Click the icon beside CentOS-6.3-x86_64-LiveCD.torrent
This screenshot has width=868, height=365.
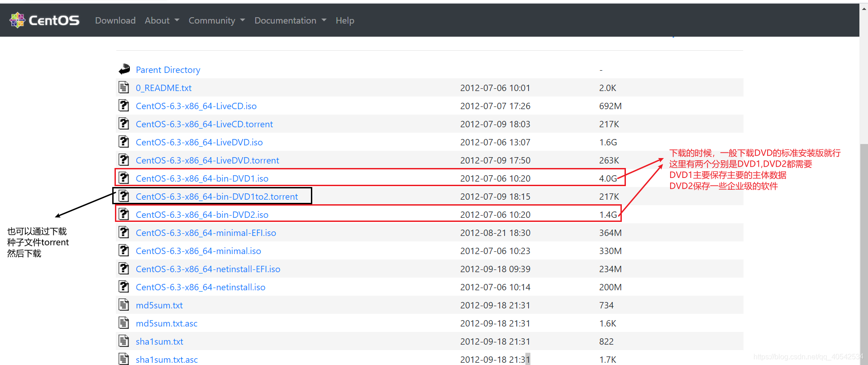tap(124, 123)
